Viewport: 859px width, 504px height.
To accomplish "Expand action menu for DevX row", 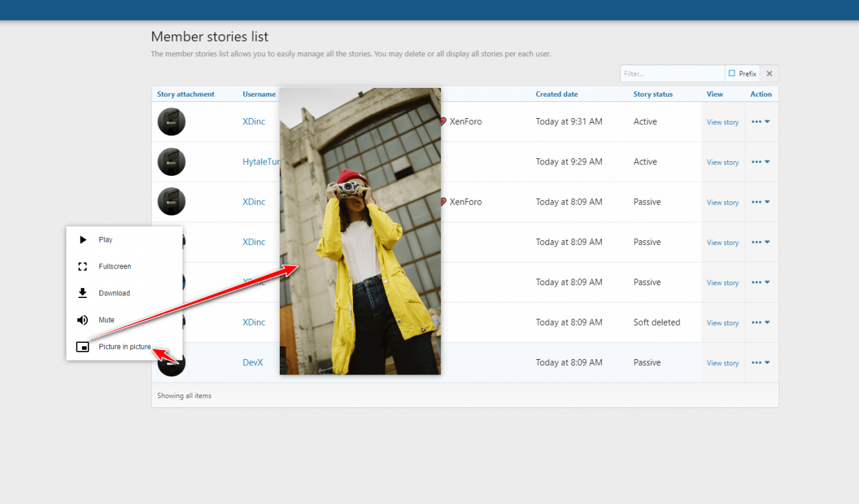I will [760, 362].
